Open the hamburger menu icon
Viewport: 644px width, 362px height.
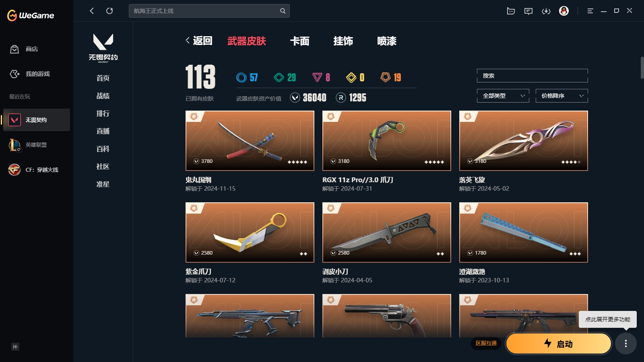pos(590,11)
